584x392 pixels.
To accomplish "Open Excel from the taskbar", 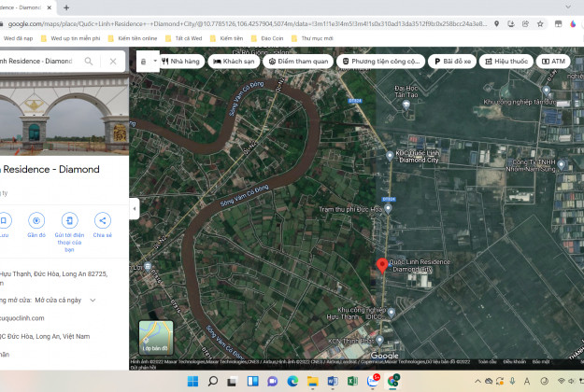I will 353,381.
